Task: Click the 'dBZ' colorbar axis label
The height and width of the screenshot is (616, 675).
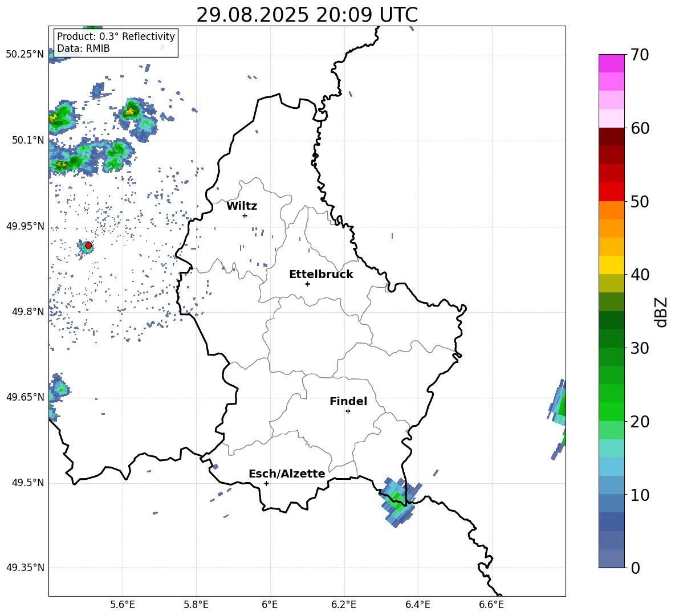Action: coord(662,312)
